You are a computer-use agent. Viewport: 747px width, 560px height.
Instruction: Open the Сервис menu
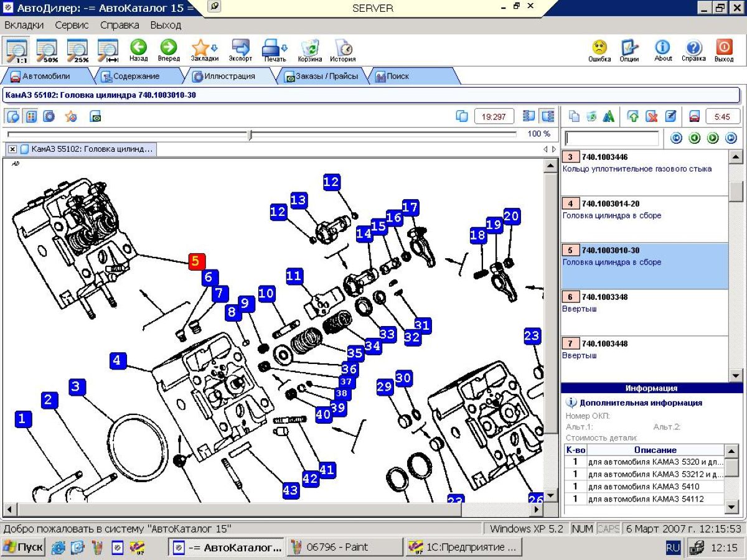coord(72,26)
